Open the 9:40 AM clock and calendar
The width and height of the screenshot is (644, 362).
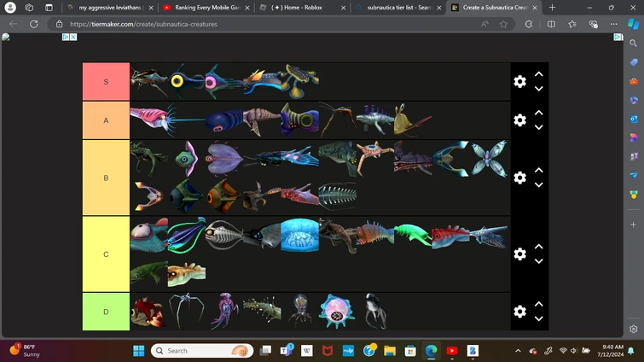611,351
